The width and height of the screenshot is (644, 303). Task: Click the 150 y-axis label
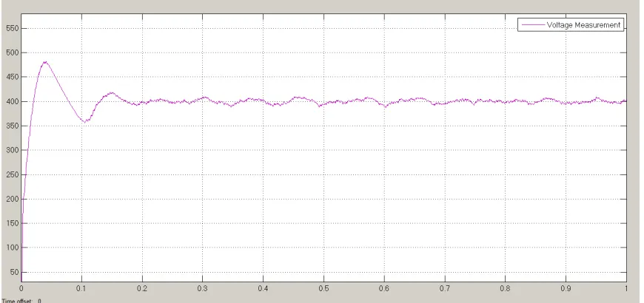[x=13, y=223]
